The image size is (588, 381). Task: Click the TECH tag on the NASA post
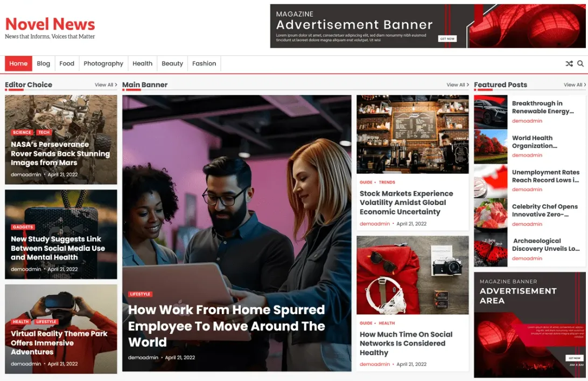[x=44, y=132]
